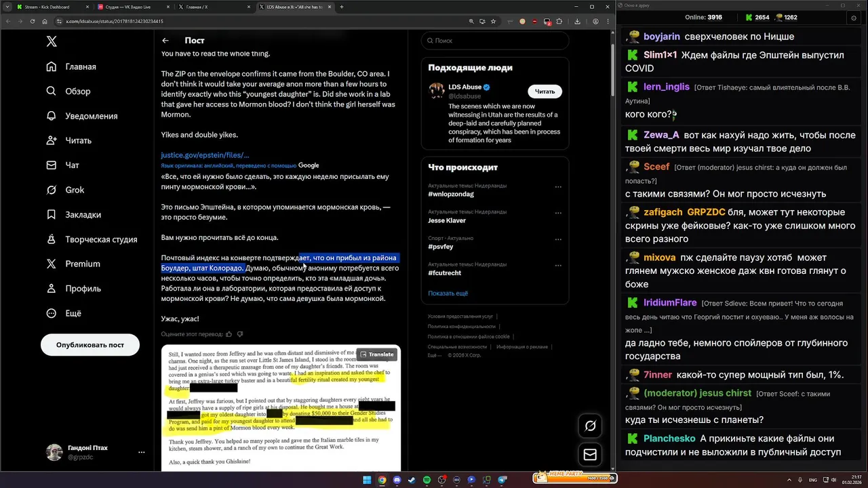Click browser home button
Viewport: 868px width, 488px height.
pyautogui.click(x=45, y=21)
